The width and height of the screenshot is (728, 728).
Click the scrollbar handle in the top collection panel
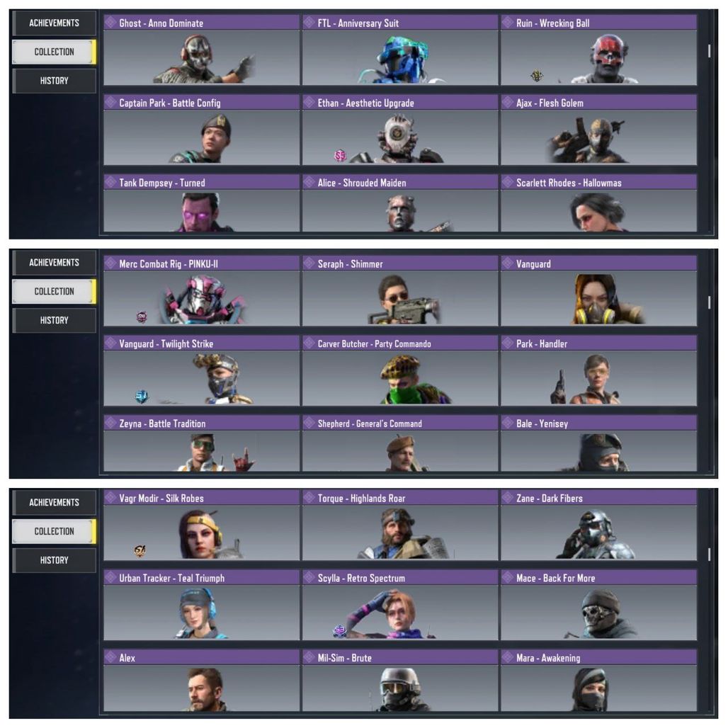709,51
